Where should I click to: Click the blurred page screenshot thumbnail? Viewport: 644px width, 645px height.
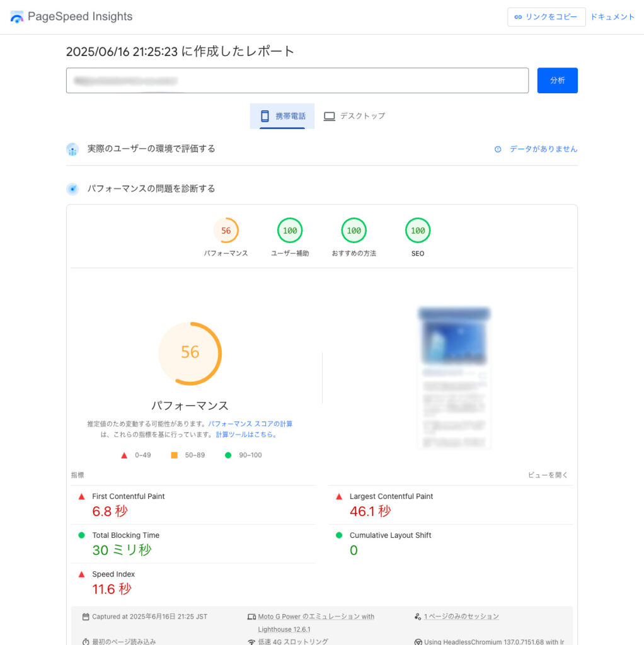[454, 378]
